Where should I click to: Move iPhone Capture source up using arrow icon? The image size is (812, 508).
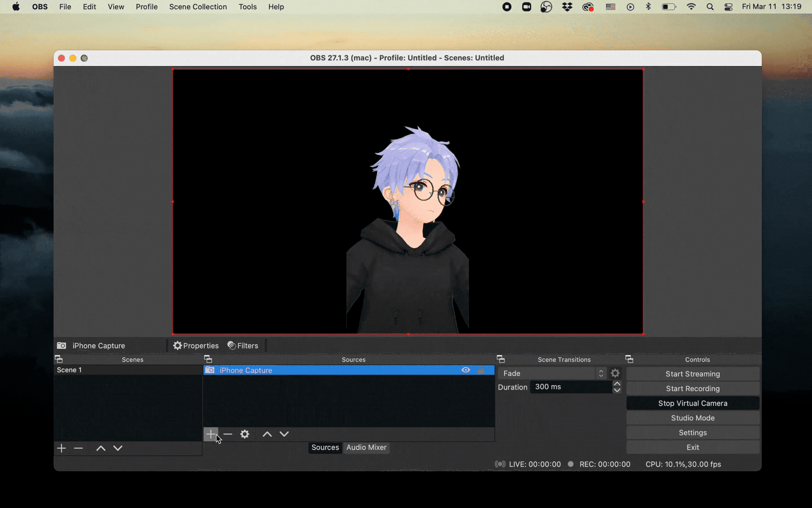click(x=267, y=434)
